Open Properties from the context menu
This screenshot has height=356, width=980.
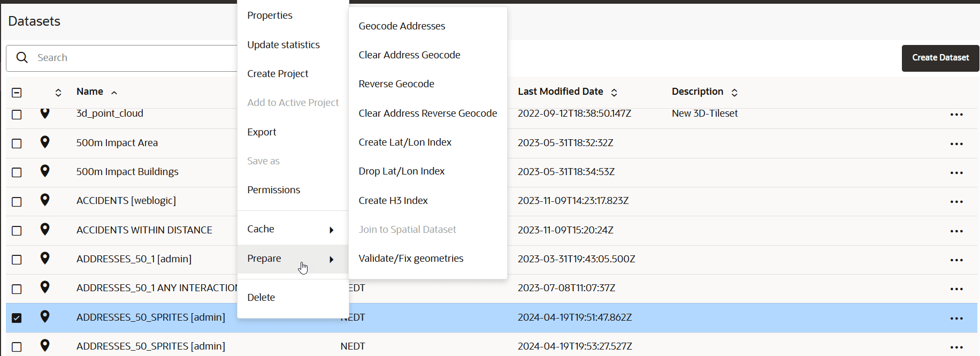pos(270,16)
